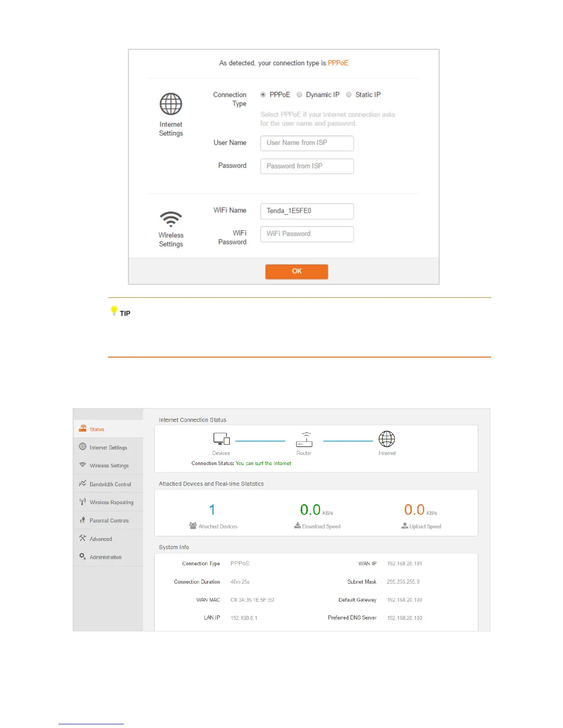Image resolution: width=563 pixels, height=728 pixels.
Task: Select the Dynamic IP radio button
Action: [x=299, y=95]
